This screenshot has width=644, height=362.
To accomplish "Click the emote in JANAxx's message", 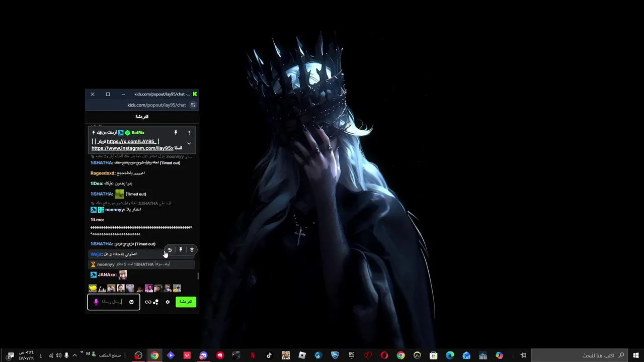I will (x=123, y=275).
